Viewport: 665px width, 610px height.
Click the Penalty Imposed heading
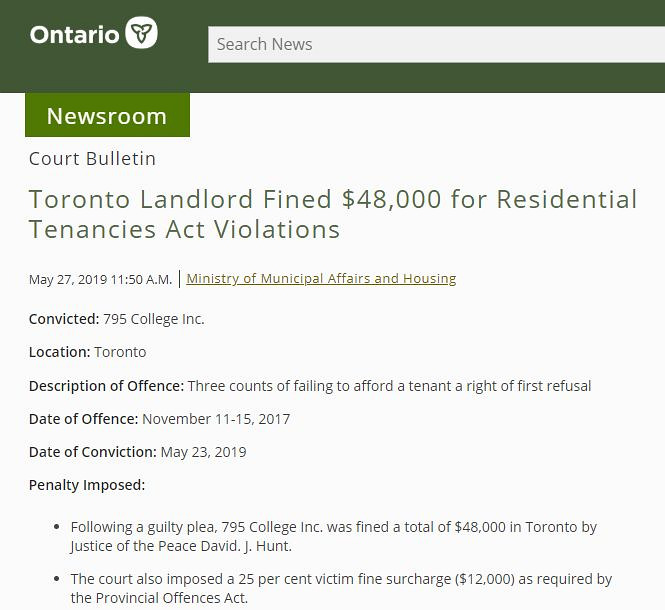pos(87,485)
